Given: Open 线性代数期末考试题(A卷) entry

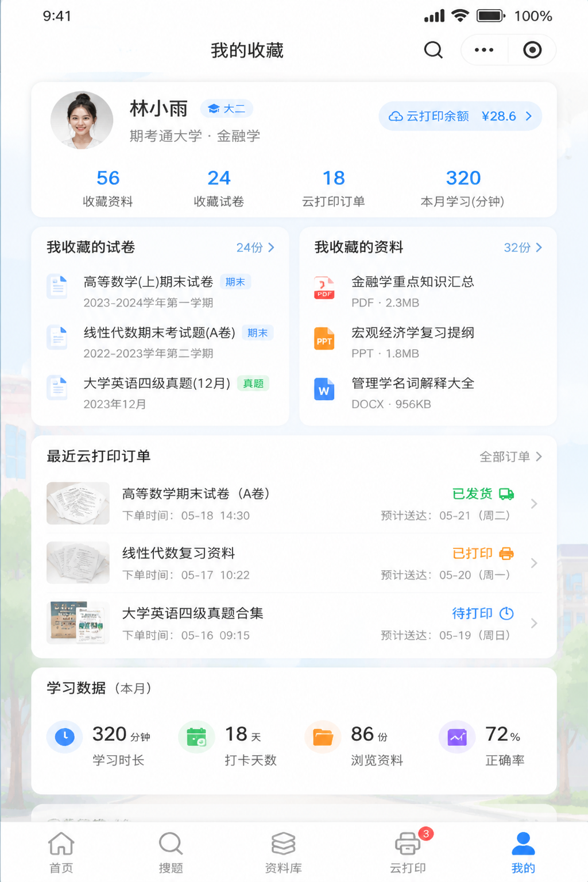Looking at the screenshot, I should [x=160, y=343].
